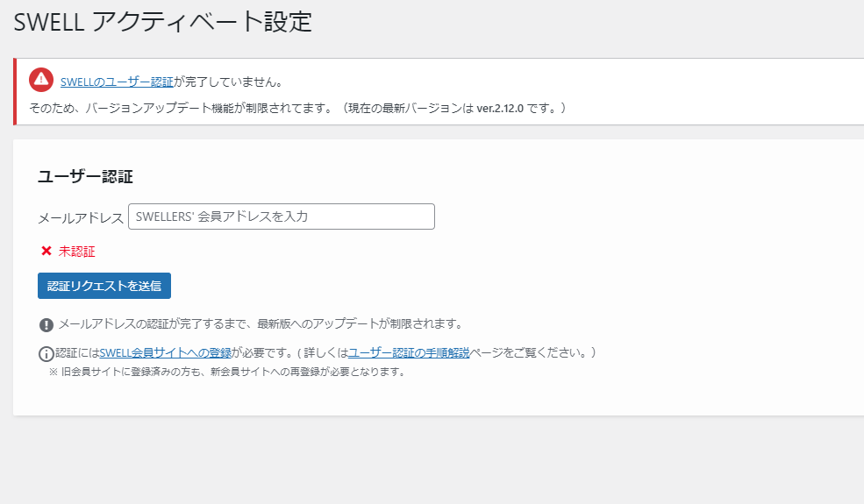Image resolution: width=864 pixels, height=504 pixels.
Task: Open the SWELLのユーザー認証 link
Action: coord(117,82)
